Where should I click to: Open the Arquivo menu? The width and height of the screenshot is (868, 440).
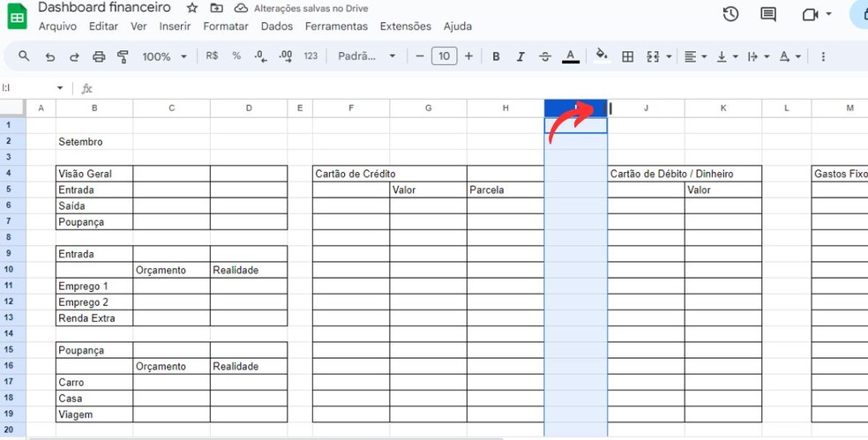(57, 26)
